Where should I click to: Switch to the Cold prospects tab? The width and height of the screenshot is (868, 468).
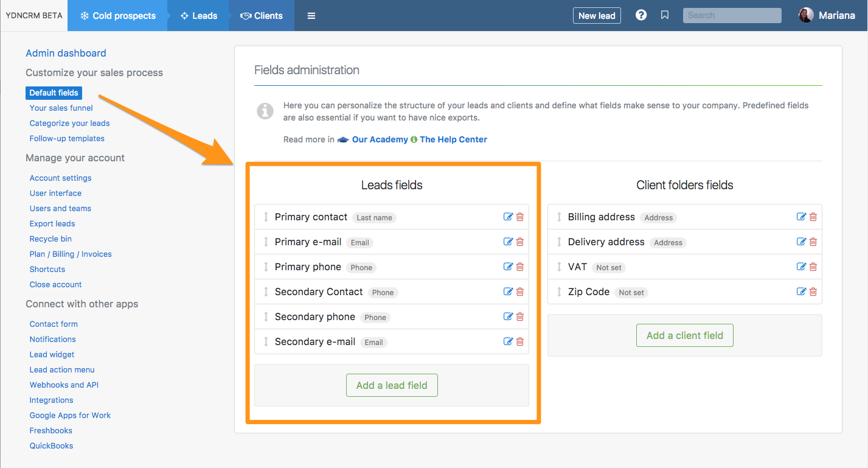(x=118, y=16)
